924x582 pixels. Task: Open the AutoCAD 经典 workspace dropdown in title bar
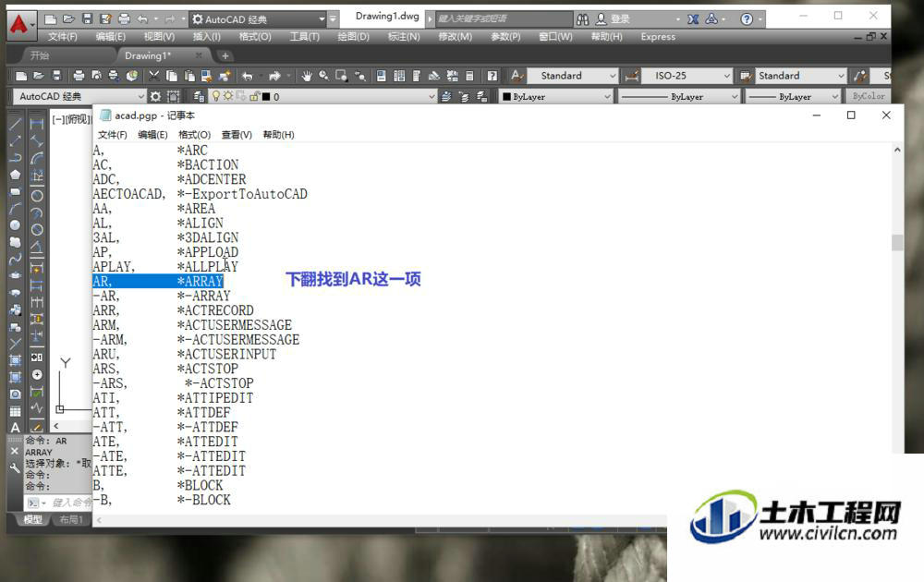coord(258,19)
